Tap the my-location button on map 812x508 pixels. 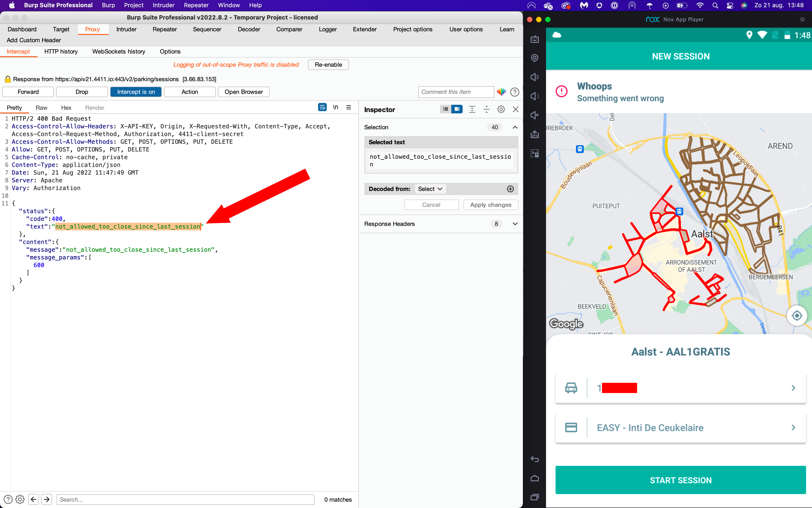click(797, 315)
